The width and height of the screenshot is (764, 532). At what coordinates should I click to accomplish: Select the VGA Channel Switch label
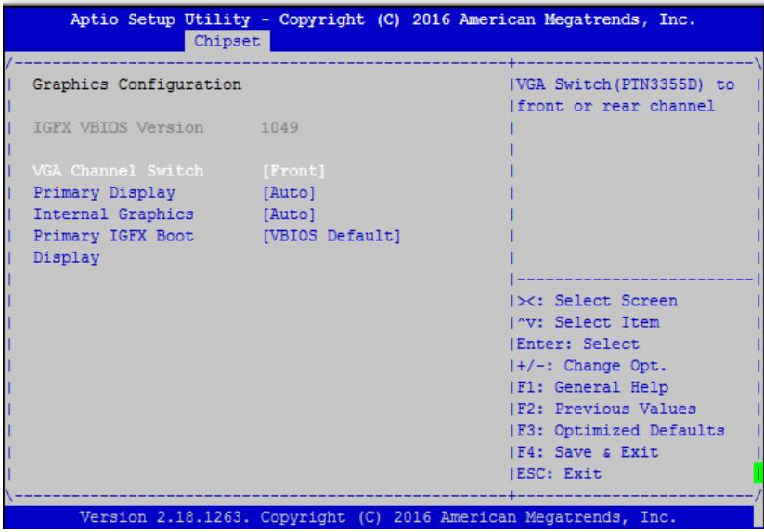click(119, 171)
